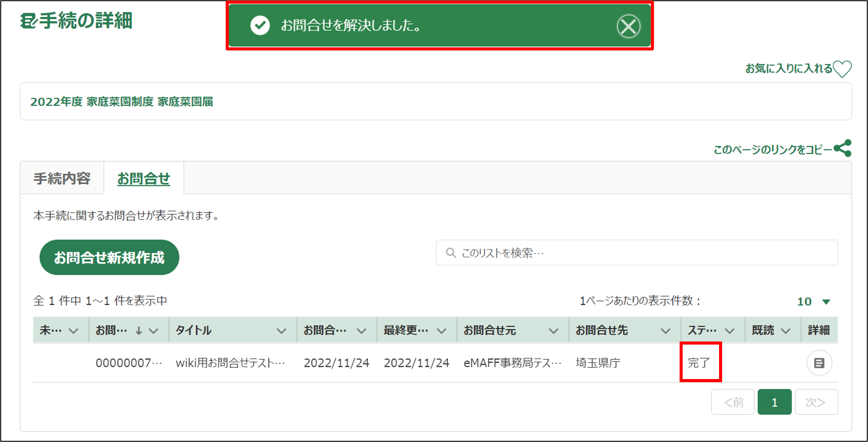Select the お問合せ tab

coord(143,178)
